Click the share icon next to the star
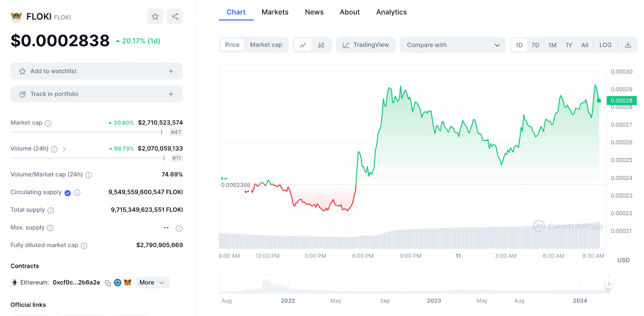Image resolution: width=644 pixels, height=316 pixels. (175, 17)
